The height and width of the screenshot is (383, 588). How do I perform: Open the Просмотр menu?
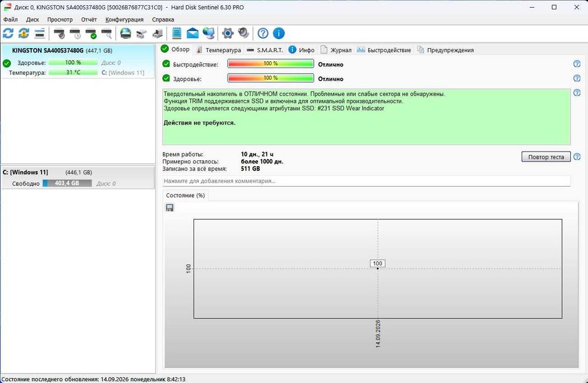[x=59, y=19]
